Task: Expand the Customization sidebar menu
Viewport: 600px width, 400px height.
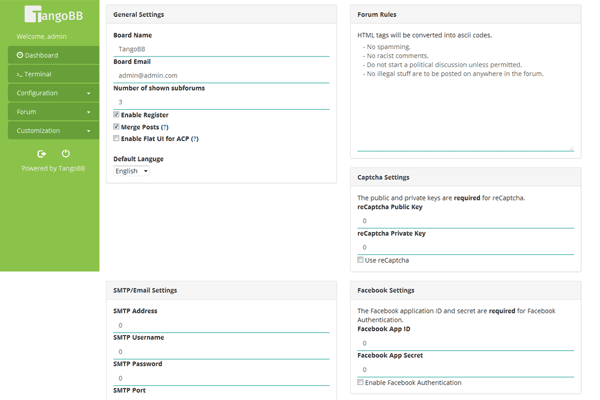Action: (x=50, y=131)
